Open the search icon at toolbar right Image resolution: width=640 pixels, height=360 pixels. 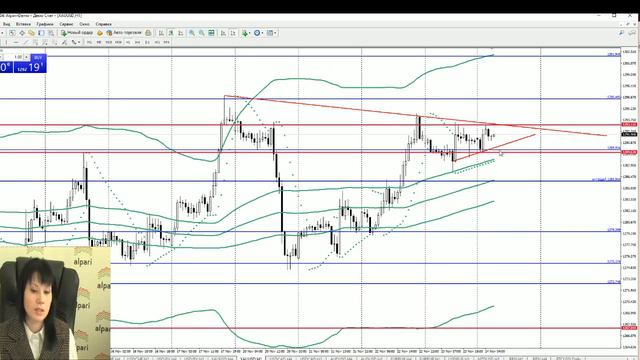point(621,33)
